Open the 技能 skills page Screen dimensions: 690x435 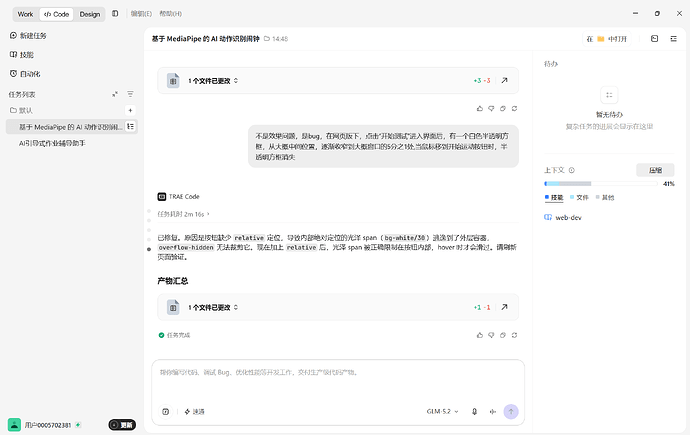click(x=22, y=55)
